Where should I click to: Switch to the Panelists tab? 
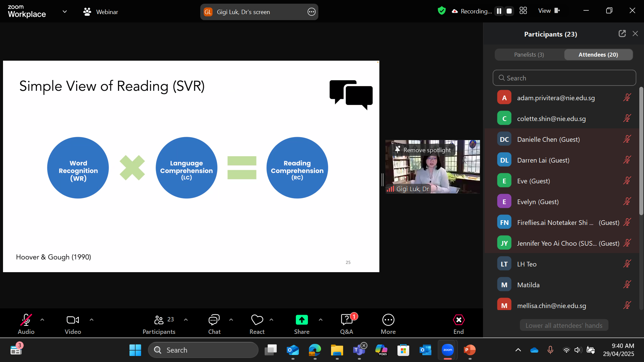click(x=529, y=55)
